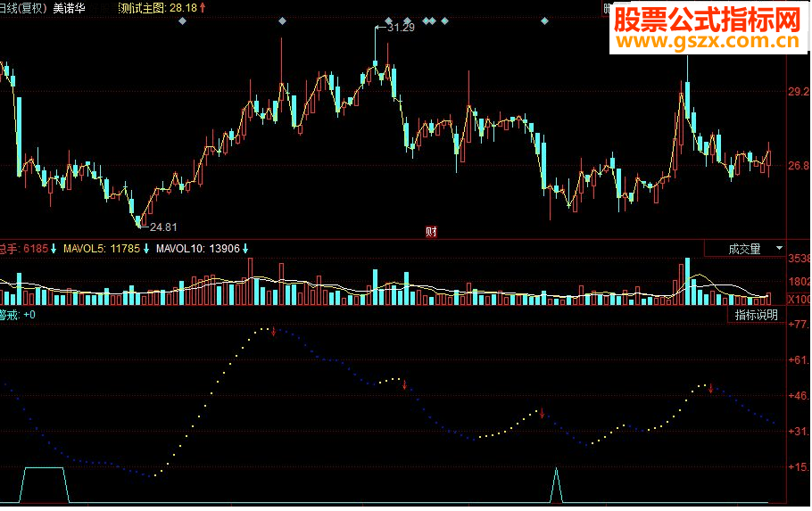Click the 测试主图: 28.18 indicator label
This screenshot has width=812, height=511.
point(158,8)
